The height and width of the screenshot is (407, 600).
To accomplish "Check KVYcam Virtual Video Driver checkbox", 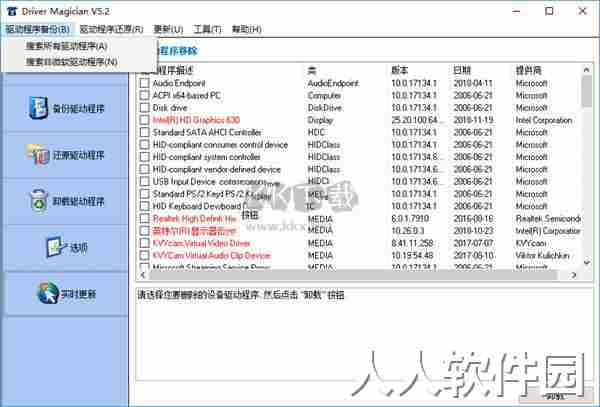I will pyautogui.click(x=144, y=243).
